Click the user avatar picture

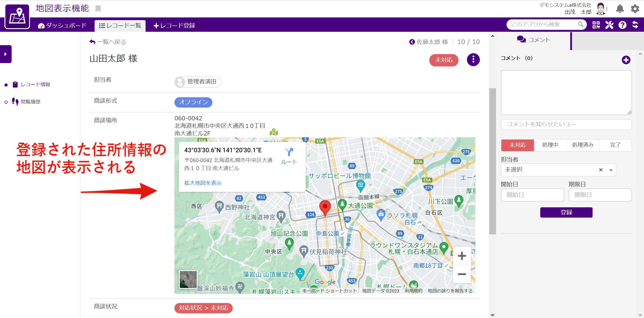point(600,9)
